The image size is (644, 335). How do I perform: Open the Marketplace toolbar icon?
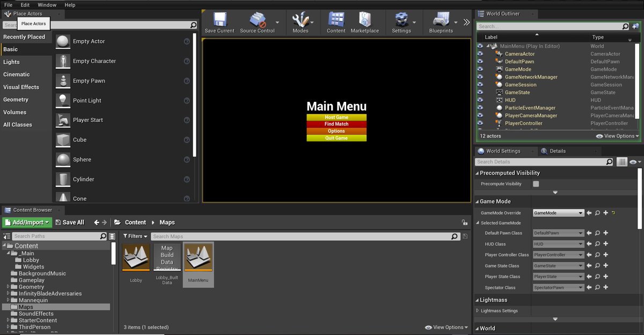pos(364,20)
